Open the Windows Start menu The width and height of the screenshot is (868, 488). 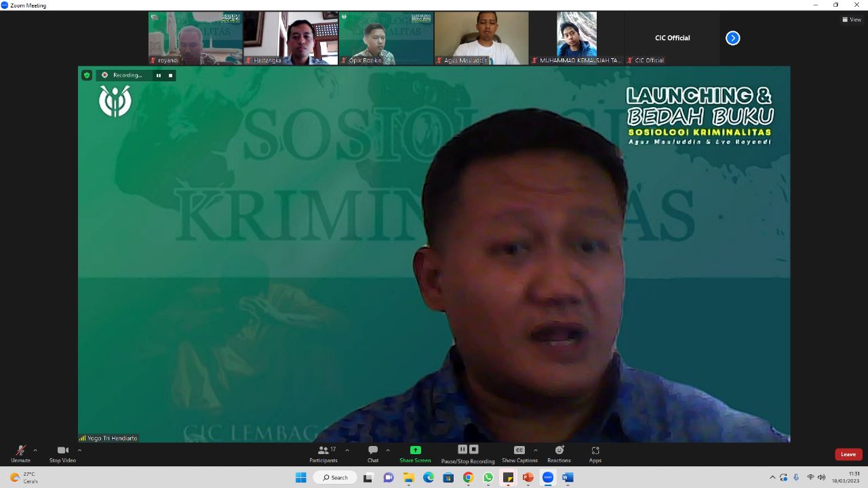tap(301, 477)
